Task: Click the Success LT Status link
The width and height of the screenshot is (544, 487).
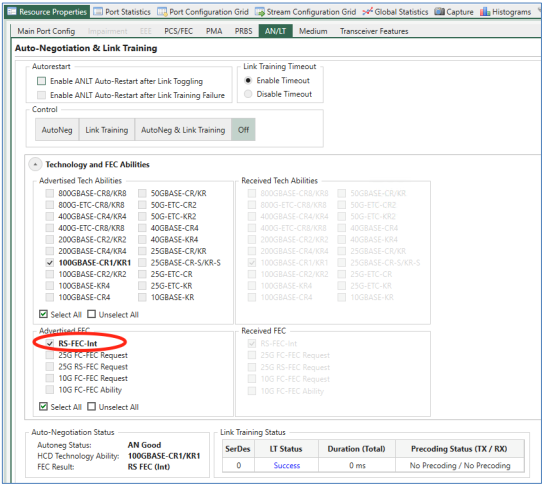Action: click(x=287, y=465)
